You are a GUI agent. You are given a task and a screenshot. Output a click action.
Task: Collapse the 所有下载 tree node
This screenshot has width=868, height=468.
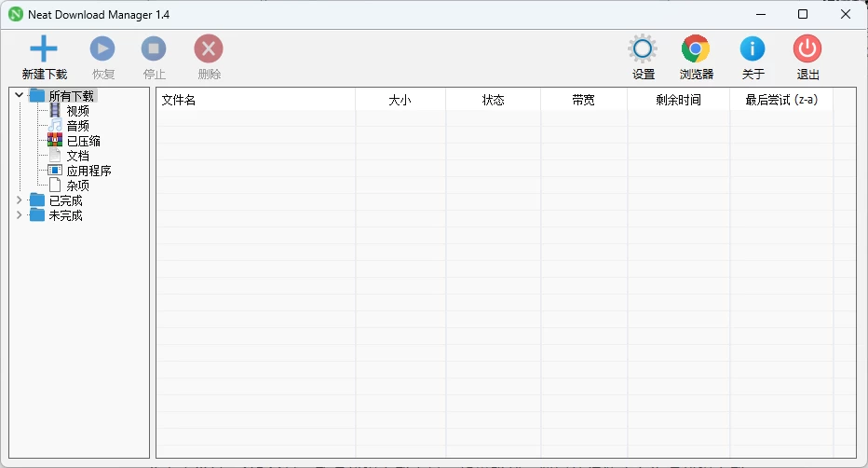[x=20, y=95]
